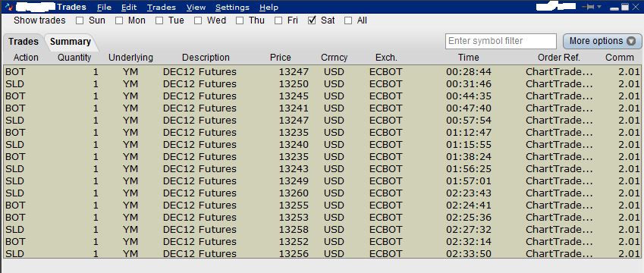Open the small arrow beside the pushpin
This screenshot has width=644, height=273.
click(x=599, y=7)
